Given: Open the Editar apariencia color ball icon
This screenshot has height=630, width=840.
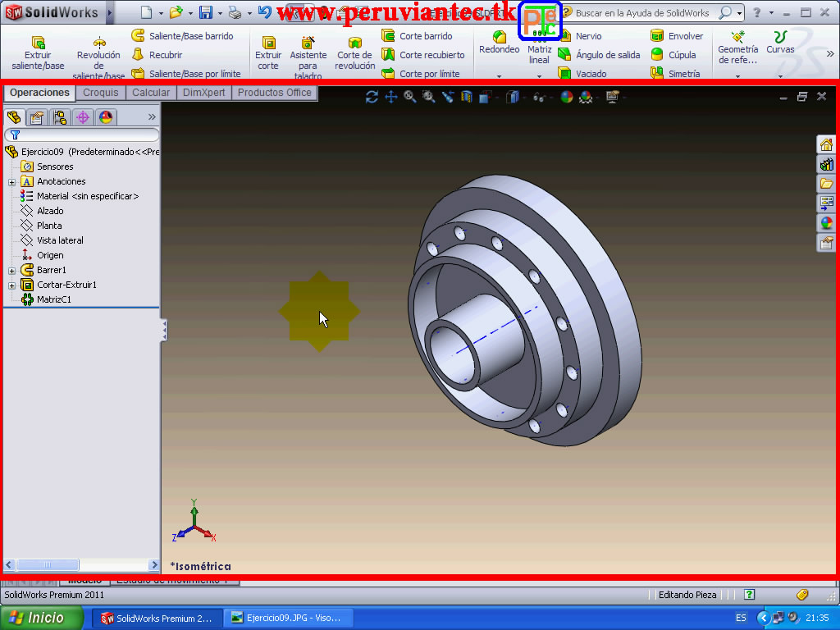Looking at the screenshot, I should pos(565,96).
